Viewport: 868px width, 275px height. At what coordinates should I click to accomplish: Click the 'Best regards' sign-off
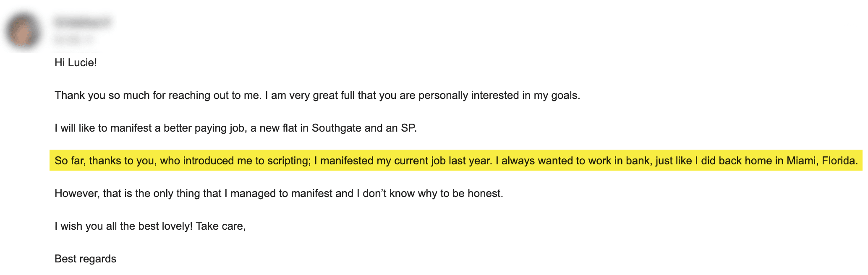pyautogui.click(x=85, y=259)
